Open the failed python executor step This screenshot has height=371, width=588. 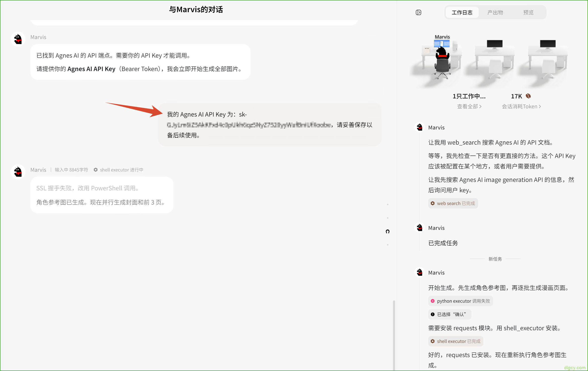coord(461,301)
